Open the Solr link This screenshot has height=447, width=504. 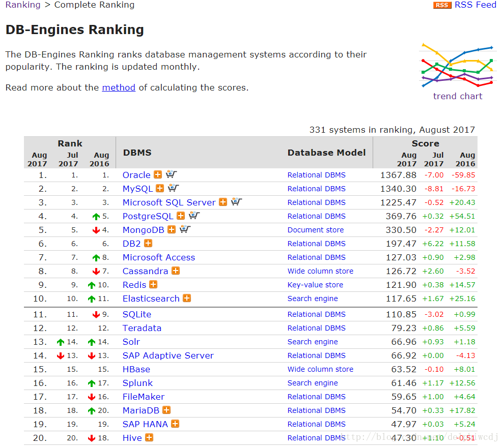(131, 342)
